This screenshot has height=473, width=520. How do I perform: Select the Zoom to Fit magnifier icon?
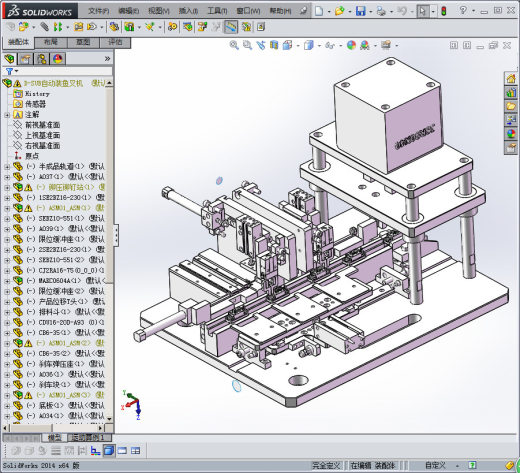(x=234, y=45)
